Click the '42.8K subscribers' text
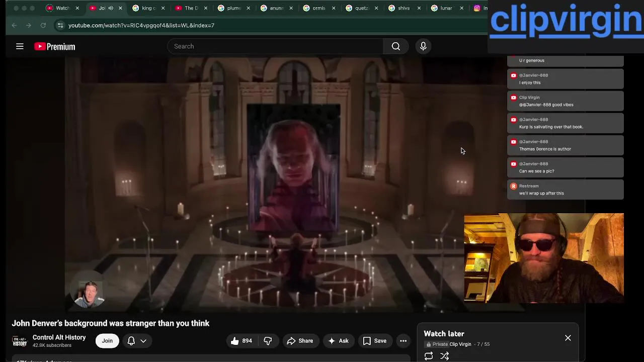Screen dimensions: 644x362 [52, 345]
